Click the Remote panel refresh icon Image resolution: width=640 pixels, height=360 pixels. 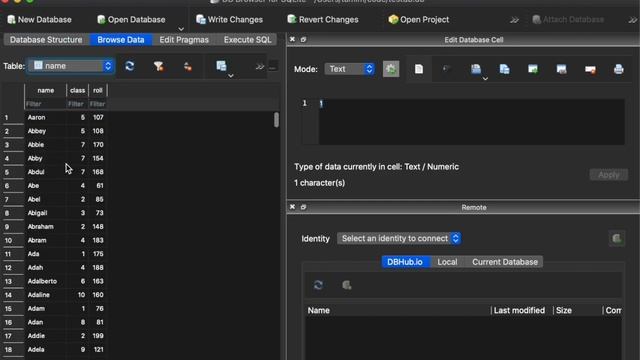318,285
